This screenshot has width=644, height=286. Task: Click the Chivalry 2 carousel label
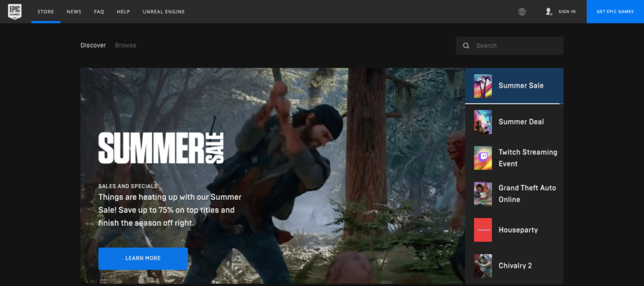pos(515,266)
